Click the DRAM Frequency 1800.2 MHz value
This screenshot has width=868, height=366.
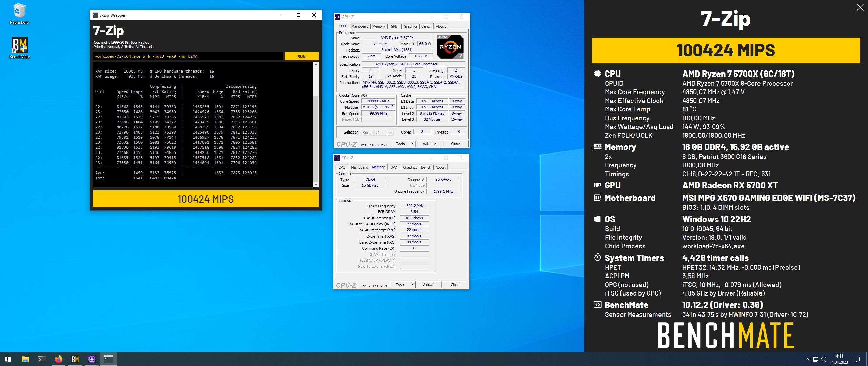(414, 206)
